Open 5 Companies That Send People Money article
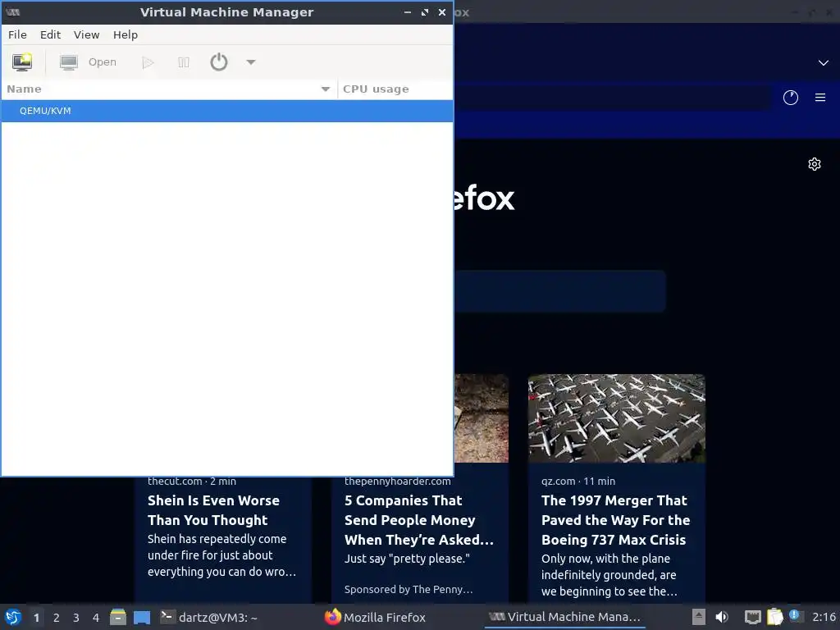 (x=419, y=520)
